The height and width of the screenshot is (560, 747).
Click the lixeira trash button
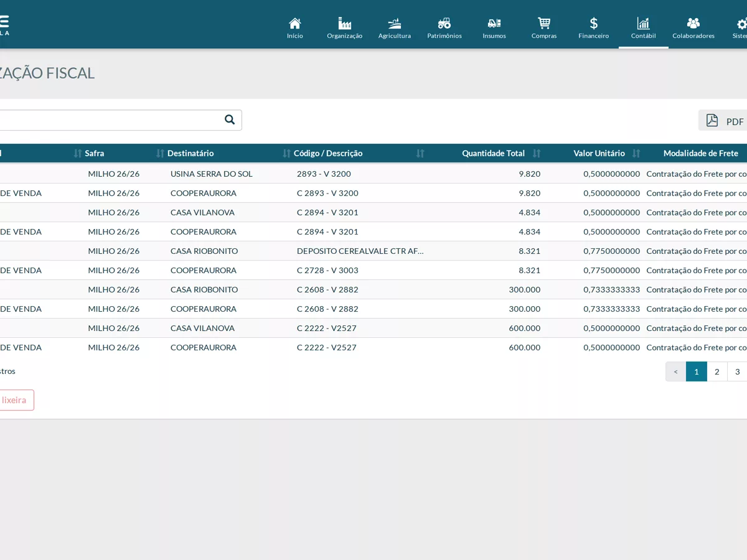tap(16, 400)
